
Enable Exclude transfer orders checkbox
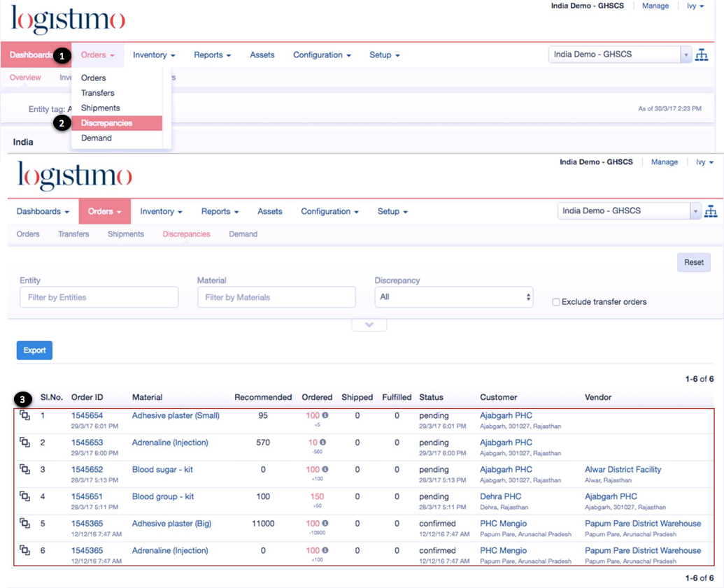tap(556, 302)
